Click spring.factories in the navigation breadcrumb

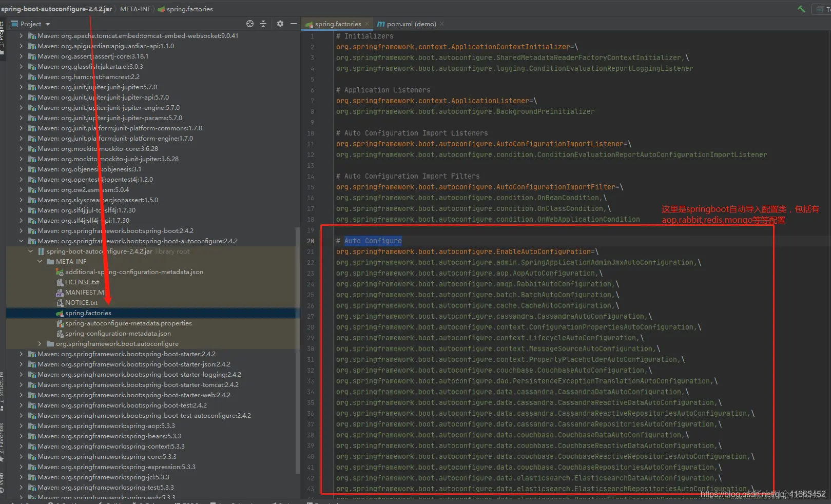185,9
